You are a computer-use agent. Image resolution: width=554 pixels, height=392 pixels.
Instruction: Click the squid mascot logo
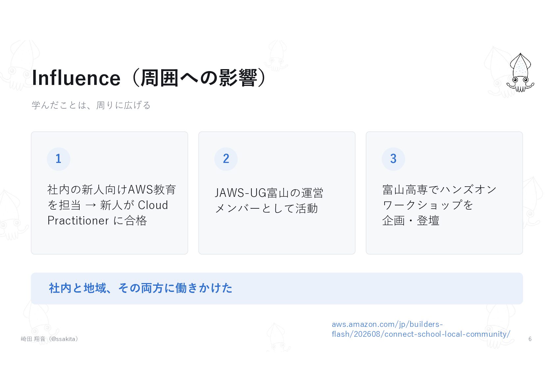click(520, 72)
